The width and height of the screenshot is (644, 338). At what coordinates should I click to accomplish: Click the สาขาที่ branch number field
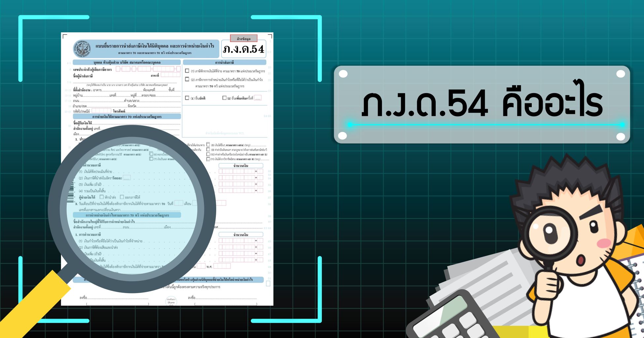pos(170,75)
